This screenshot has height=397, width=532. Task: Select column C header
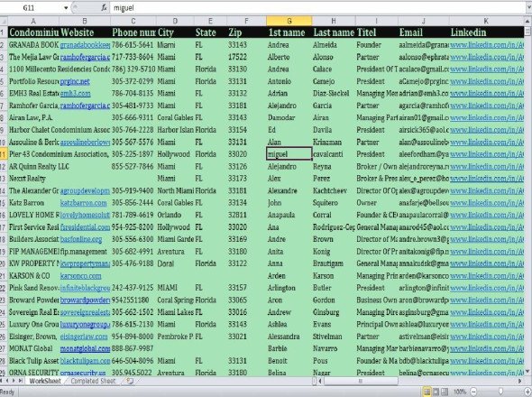click(133, 21)
